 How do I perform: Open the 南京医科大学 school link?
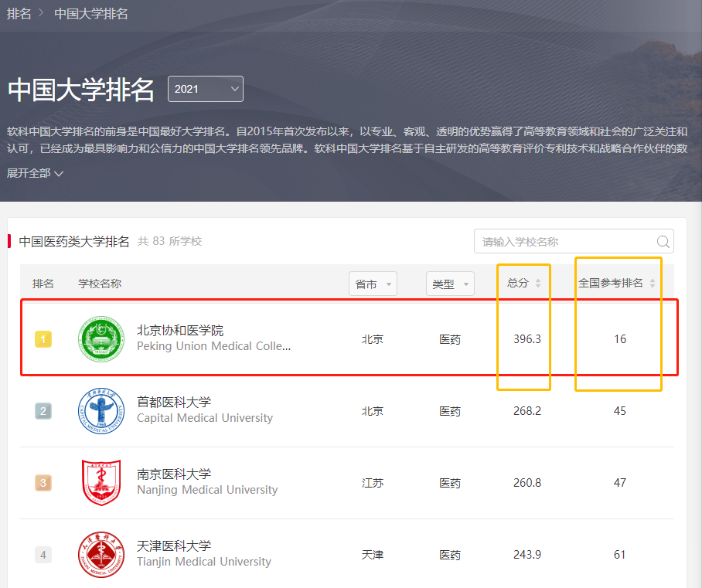click(x=174, y=474)
